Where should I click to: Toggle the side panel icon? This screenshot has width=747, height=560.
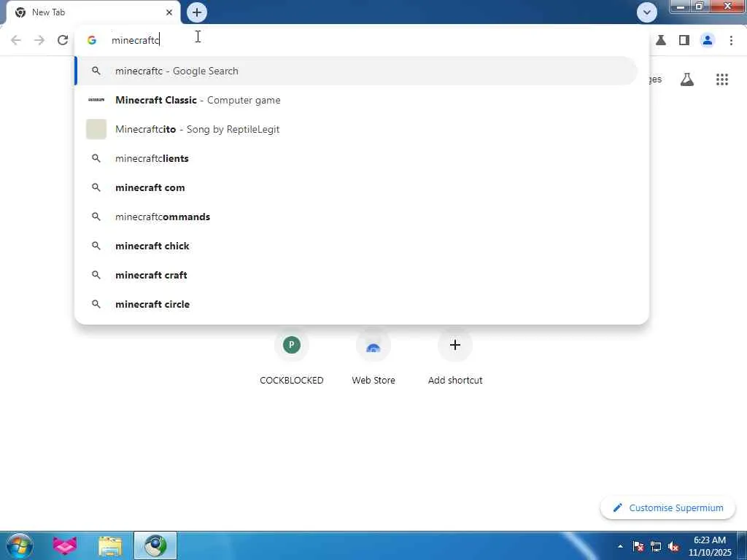point(684,41)
